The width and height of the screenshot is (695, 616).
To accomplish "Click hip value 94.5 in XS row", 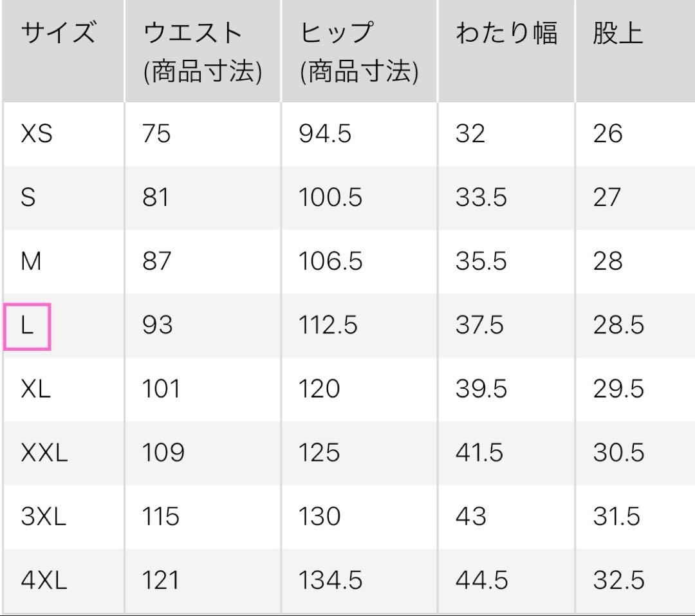I will 325,133.
